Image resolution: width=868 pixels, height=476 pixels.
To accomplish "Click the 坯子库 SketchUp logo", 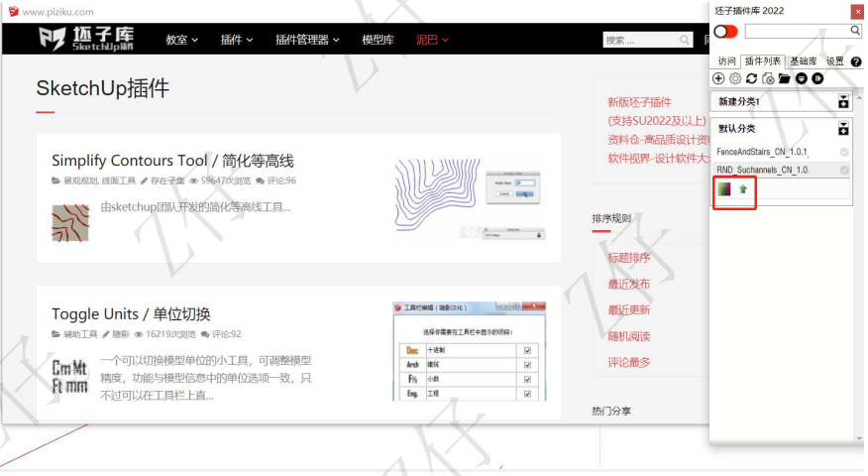I will 86,39.
